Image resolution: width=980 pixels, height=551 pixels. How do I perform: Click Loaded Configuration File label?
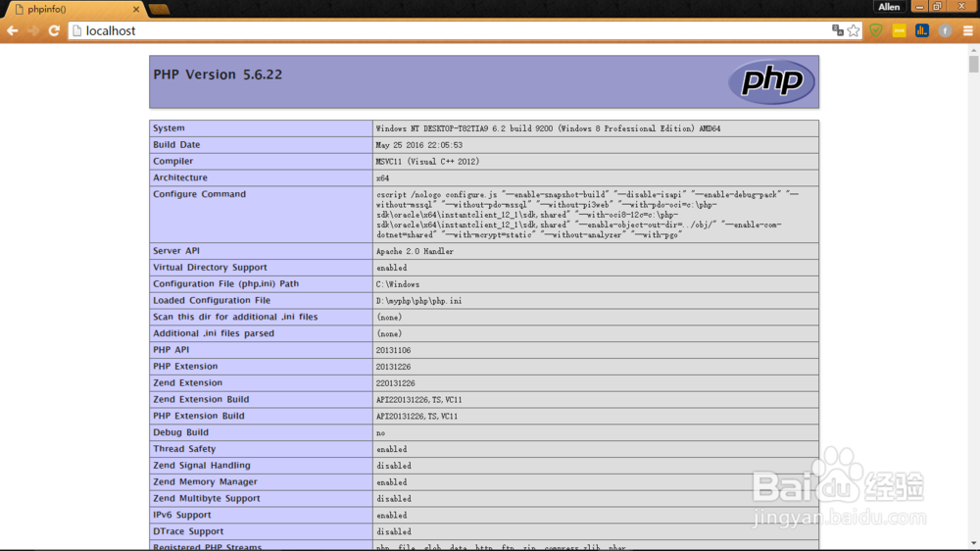point(212,300)
